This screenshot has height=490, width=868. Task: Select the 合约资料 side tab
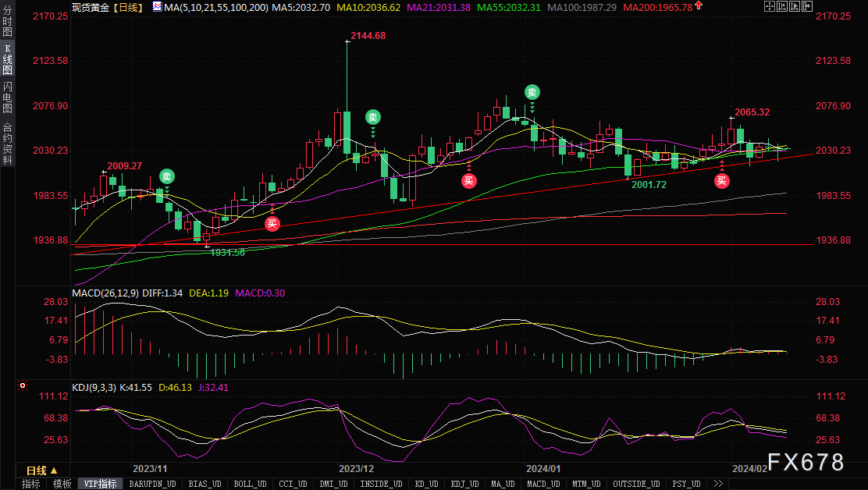[7, 144]
